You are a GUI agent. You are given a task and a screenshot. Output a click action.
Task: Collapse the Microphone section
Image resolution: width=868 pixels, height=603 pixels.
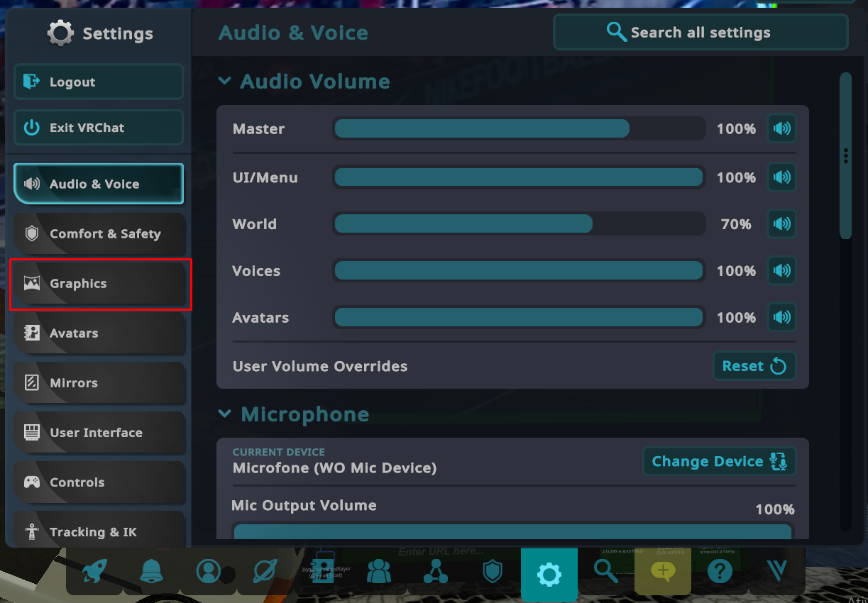click(x=224, y=414)
